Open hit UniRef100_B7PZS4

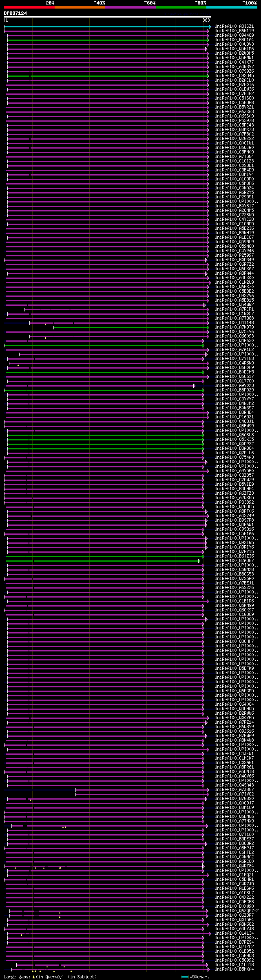click(x=234, y=942)
